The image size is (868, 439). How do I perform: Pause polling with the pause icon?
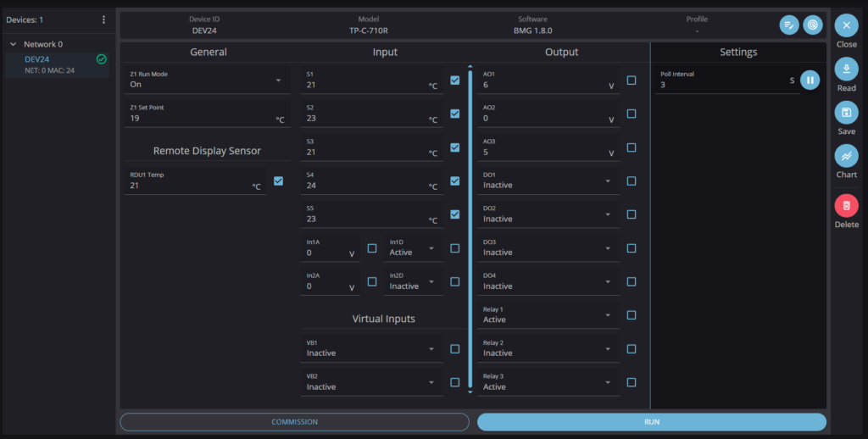coord(810,81)
